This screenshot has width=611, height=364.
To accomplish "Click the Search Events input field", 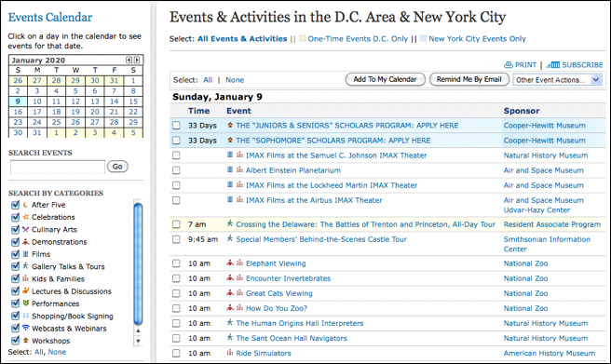I will click(58, 167).
